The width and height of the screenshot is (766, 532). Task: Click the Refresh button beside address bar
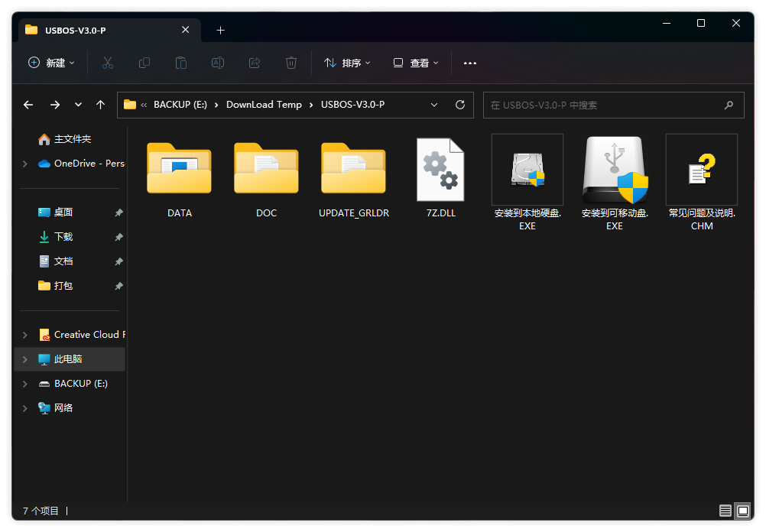pyautogui.click(x=459, y=105)
